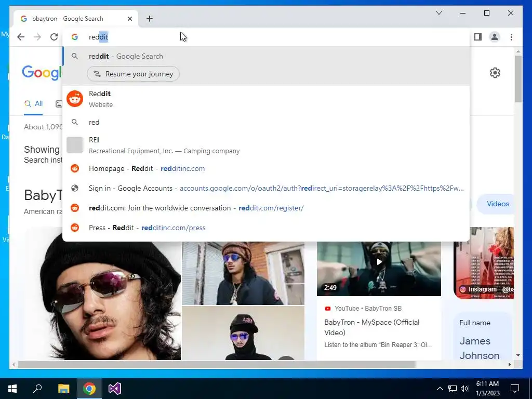Click the horizontal page scrollbar
Screen dimensions: 532x399
217,364
